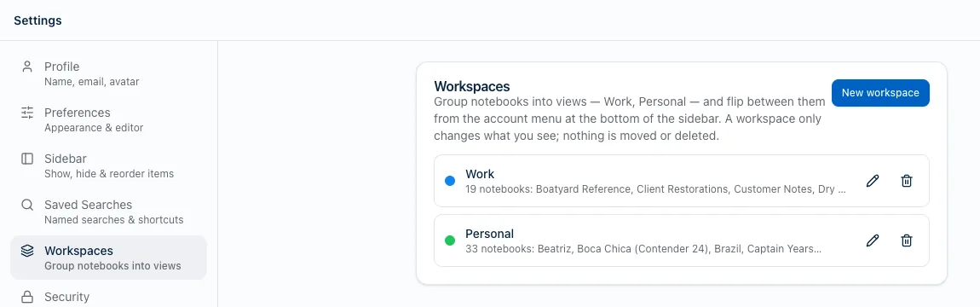
Task: Click 'Name, email, avatar' subtitle
Action: pyautogui.click(x=91, y=81)
